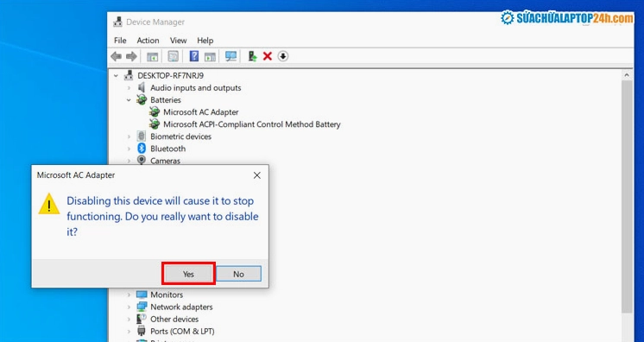The width and height of the screenshot is (644, 342).
Task: Scan for hardware changes using monitor icon
Action: [230, 56]
